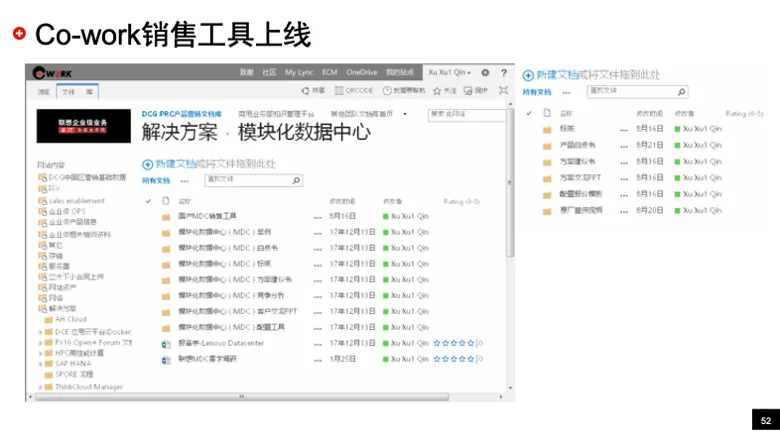Switch to the 文件 ribbon tab
The width and height of the screenshot is (780, 439).
[68, 92]
